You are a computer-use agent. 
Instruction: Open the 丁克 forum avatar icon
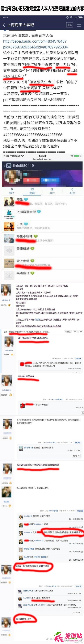(x=9, y=226)
